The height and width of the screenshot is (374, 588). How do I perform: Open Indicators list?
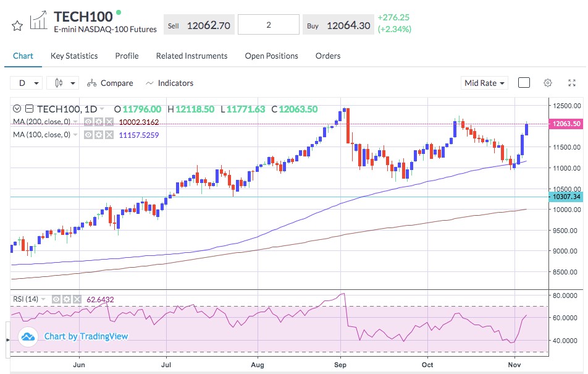[x=169, y=83]
